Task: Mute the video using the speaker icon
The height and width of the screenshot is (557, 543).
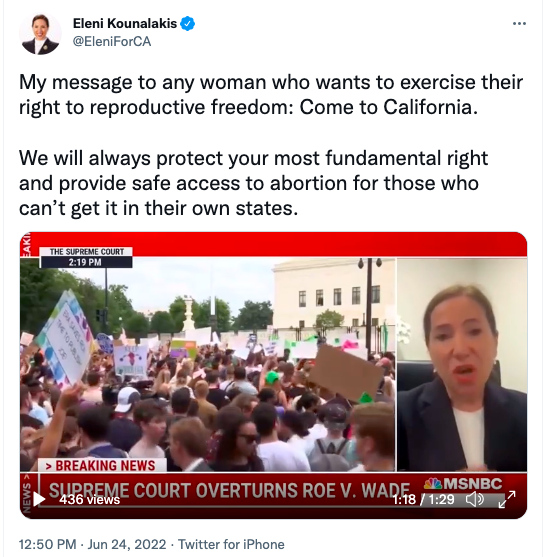Action: tap(474, 499)
